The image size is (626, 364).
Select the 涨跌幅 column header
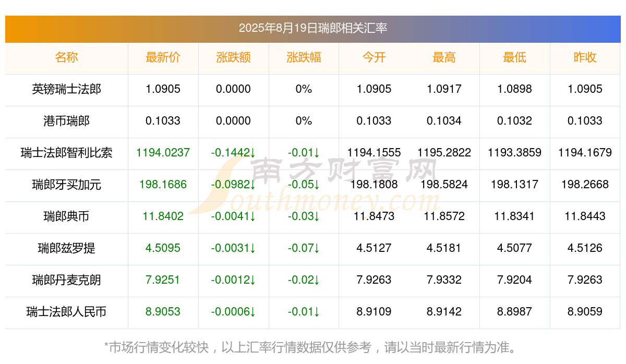click(304, 57)
